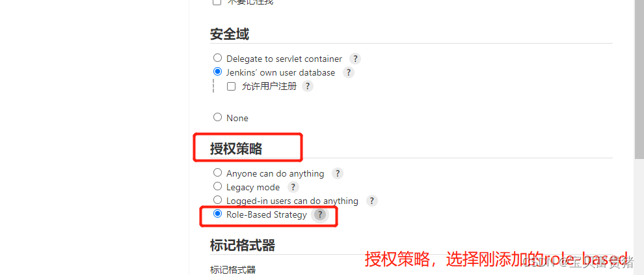Viewport: 644px width, 275px height.
Task: Open help icon next to Legacy mode
Action: coord(293,187)
